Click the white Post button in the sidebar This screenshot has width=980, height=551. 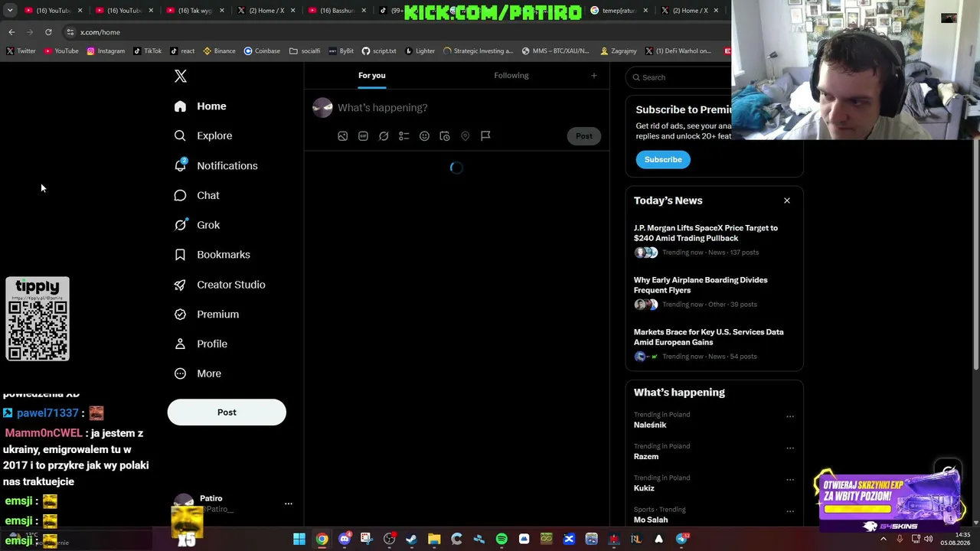pyautogui.click(x=227, y=412)
